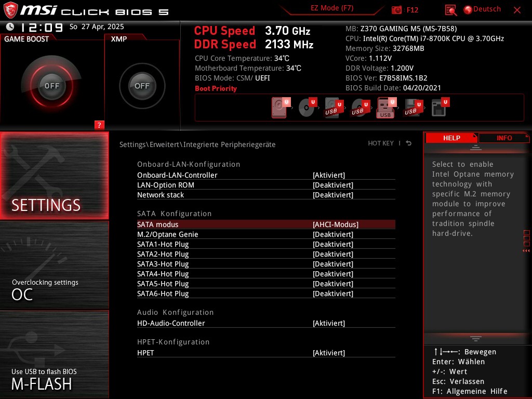Click the MSI dragon logo icon
532x399 pixels.
[10, 10]
